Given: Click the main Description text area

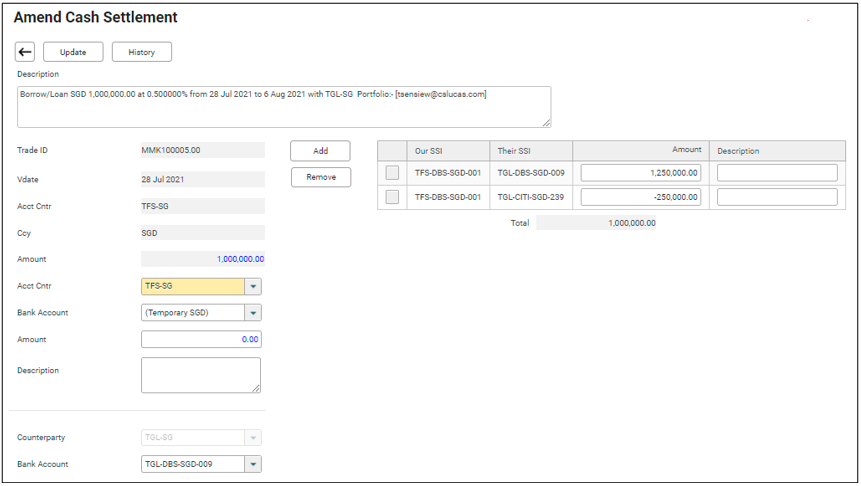Looking at the screenshot, I should [283, 106].
